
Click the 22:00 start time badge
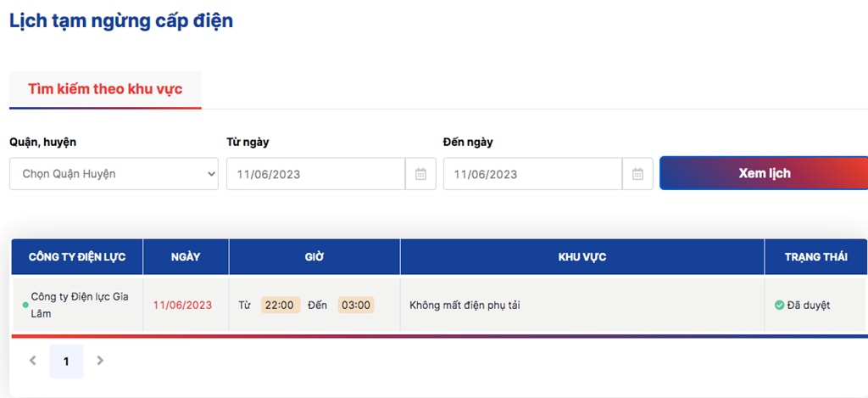coord(280,305)
